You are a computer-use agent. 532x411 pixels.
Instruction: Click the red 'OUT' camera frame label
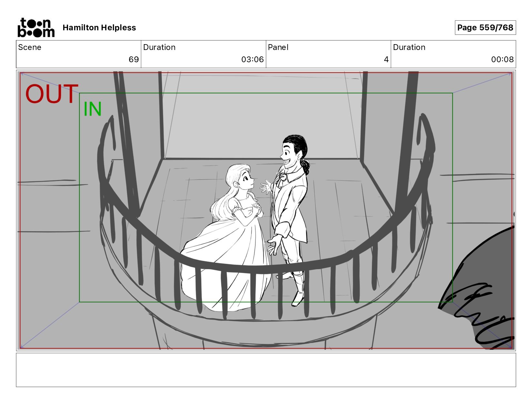coord(52,94)
